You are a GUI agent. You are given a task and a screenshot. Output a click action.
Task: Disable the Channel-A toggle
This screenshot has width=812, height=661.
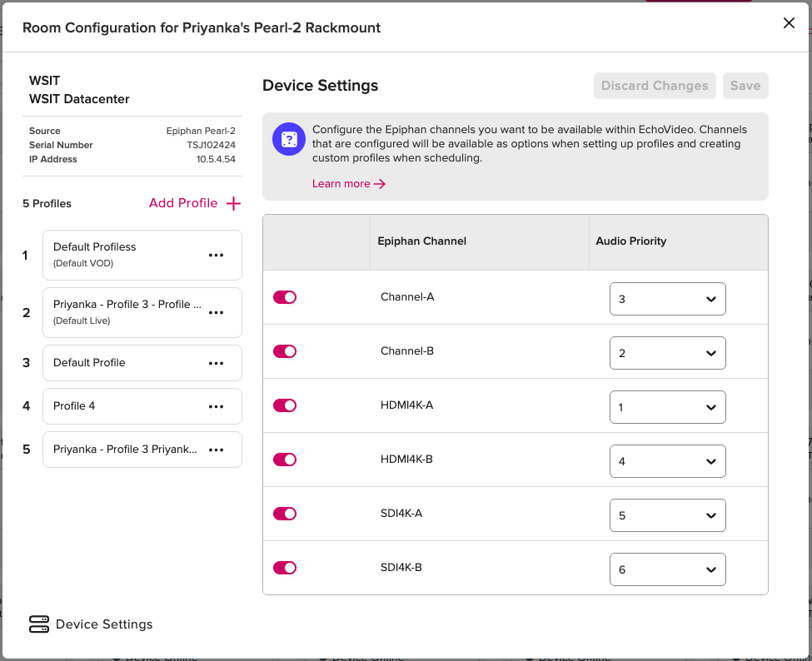(285, 297)
